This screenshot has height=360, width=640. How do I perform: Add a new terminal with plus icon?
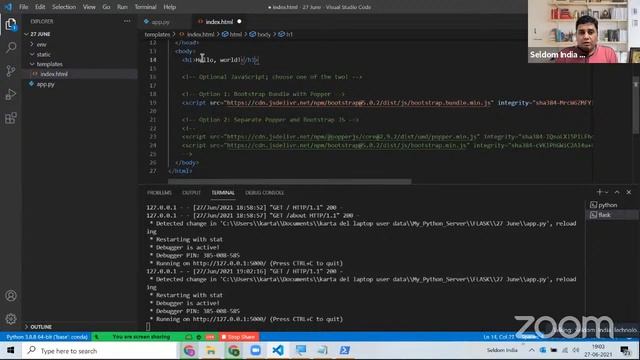point(599,192)
